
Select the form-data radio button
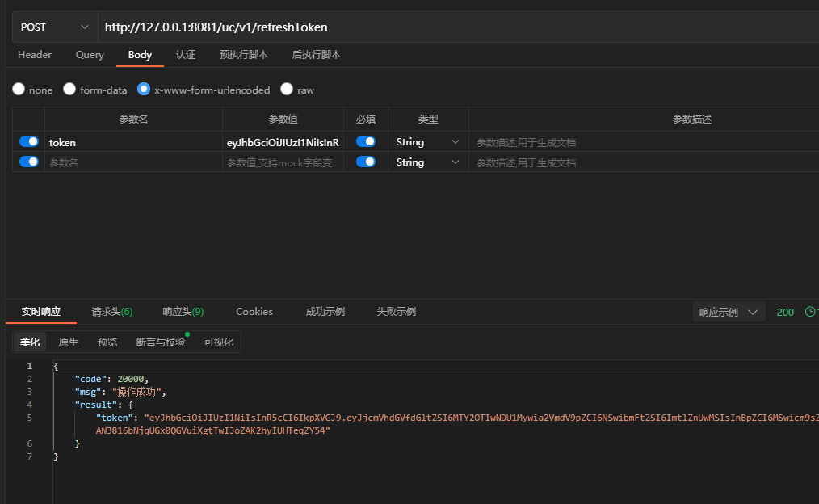point(70,90)
